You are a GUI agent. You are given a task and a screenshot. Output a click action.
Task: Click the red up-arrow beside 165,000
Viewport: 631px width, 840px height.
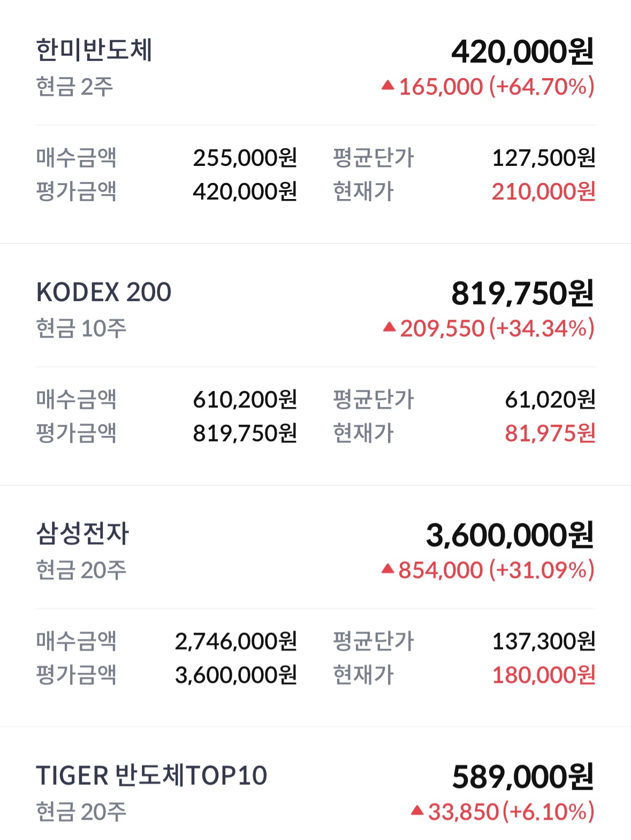pos(388,86)
